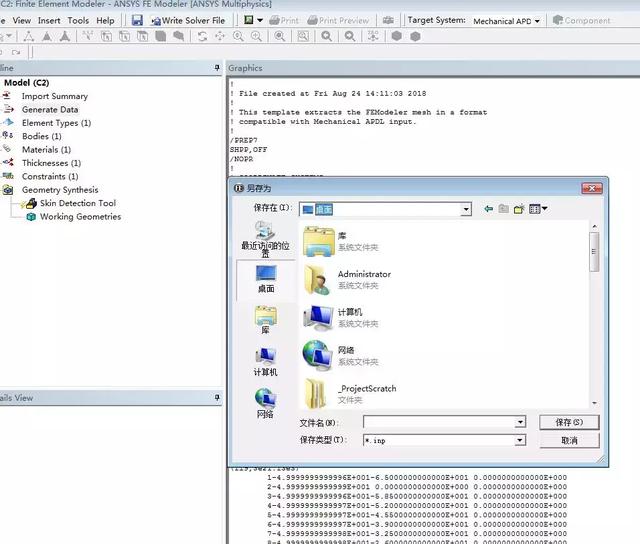Open the save location dropdown in dialog
Viewport: 640px width, 544px height.
tap(466, 209)
